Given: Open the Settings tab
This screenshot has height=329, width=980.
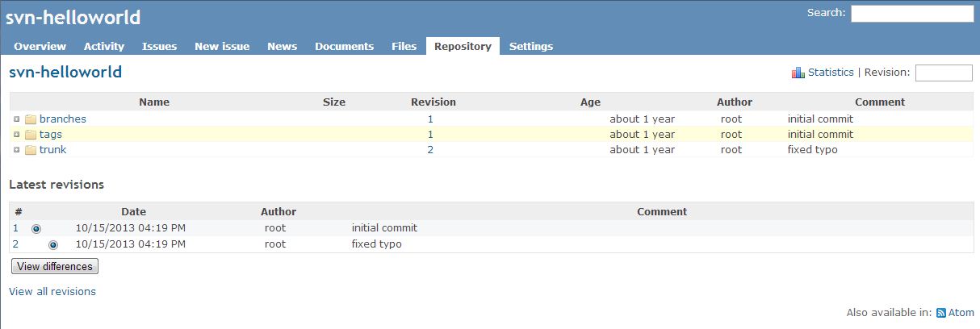Looking at the screenshot, I should (x=531, y=46).
